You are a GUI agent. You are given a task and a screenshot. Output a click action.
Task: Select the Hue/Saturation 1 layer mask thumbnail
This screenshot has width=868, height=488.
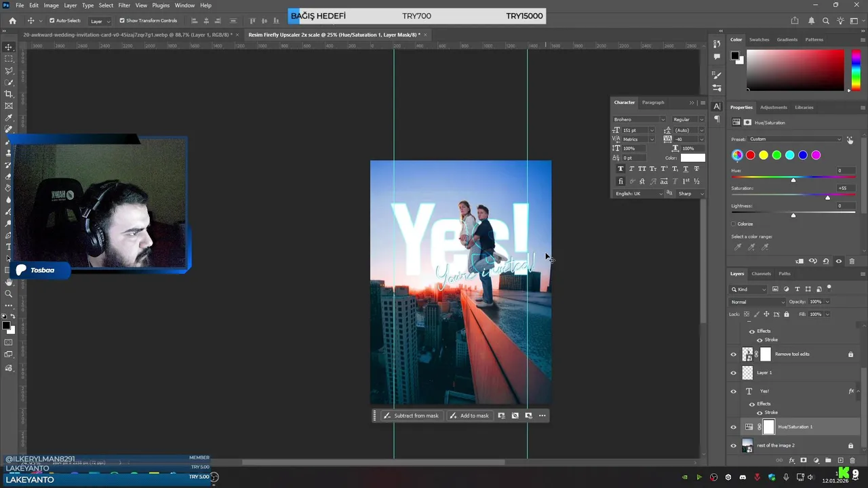pyautogui.click(x=768, y=427)
